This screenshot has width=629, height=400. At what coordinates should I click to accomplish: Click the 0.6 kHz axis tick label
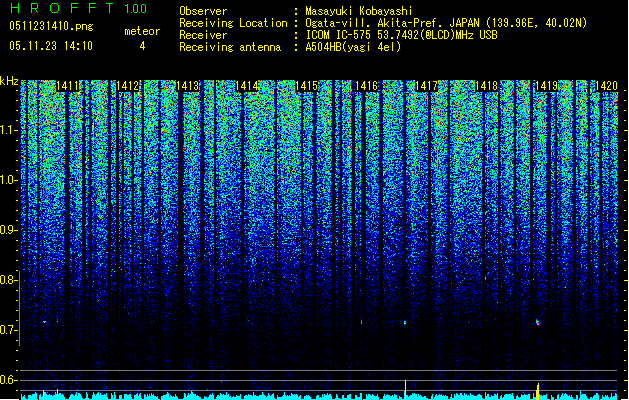[9, 380]
